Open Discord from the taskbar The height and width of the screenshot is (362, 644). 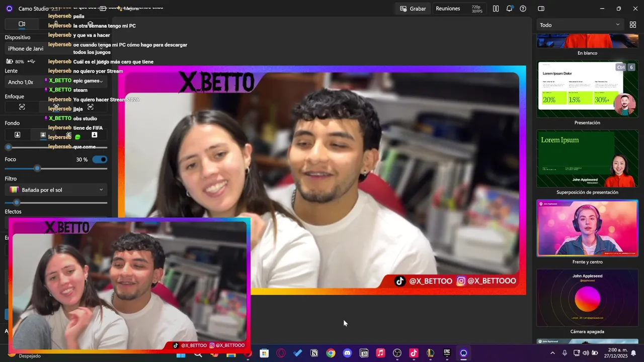pyautogui.click(x=347, y=353)
